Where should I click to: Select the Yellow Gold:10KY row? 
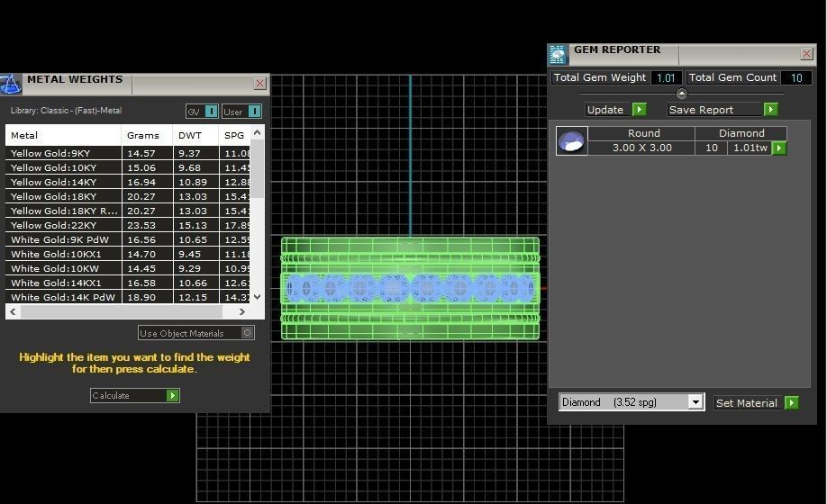point(128,167)
